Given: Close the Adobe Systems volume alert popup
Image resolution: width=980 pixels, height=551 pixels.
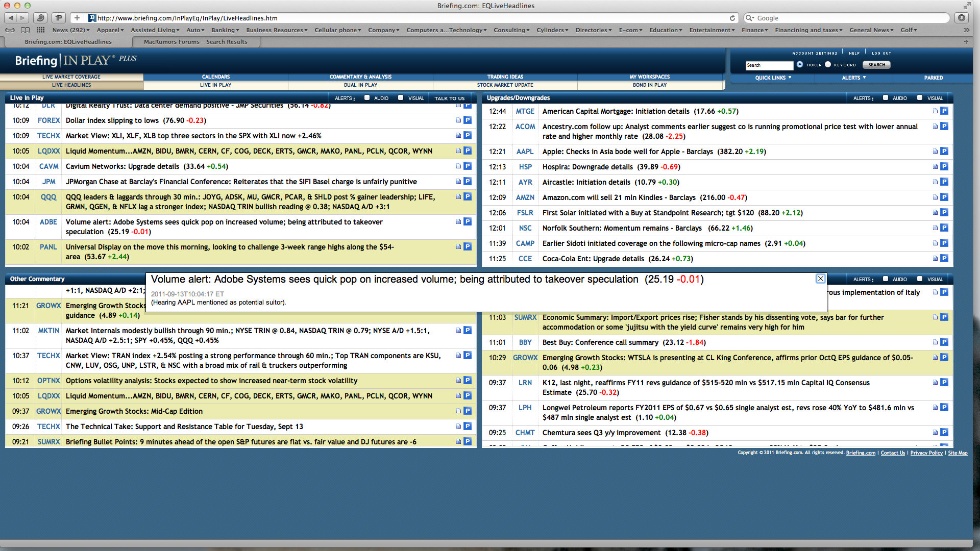Looking at the screenshot, I should point(820,279).
